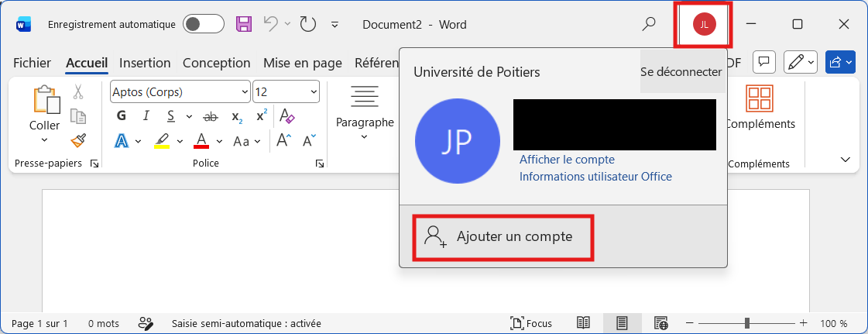The height and width of the screenshot is (334, 868).
Task: Click the 0 mots word count
Action: pos(104,323)
